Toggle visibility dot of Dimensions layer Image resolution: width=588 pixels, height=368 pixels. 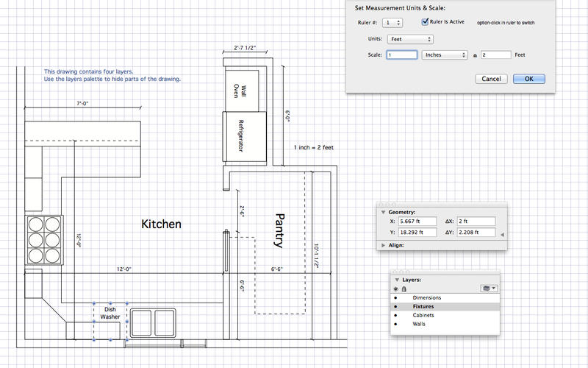(x=396, y=297)
